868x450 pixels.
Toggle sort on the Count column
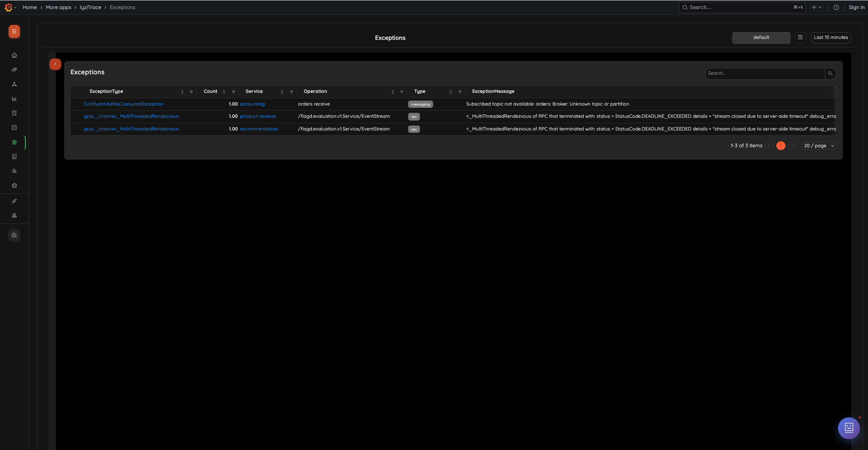tap(224, 91)
